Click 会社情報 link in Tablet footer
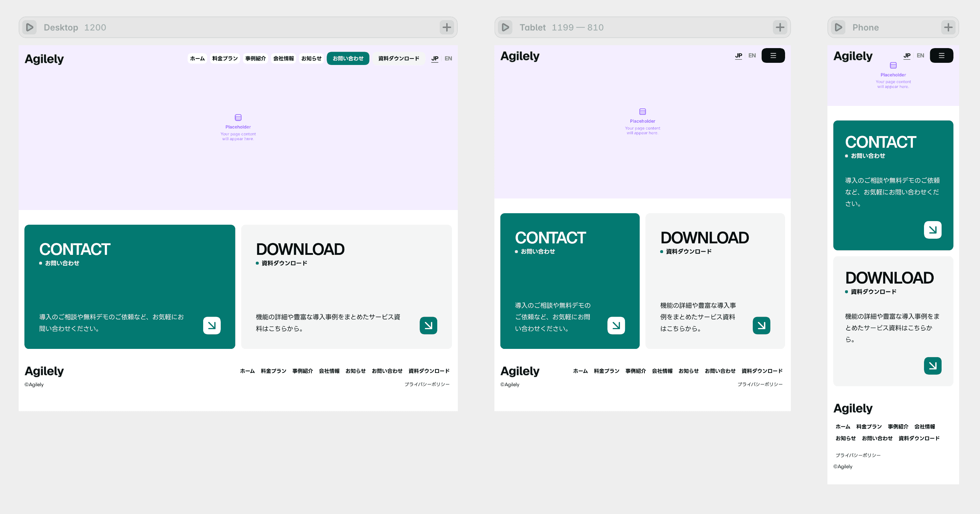Image resolution: width=980 pixels, height=514 pixels. (662, 371)
